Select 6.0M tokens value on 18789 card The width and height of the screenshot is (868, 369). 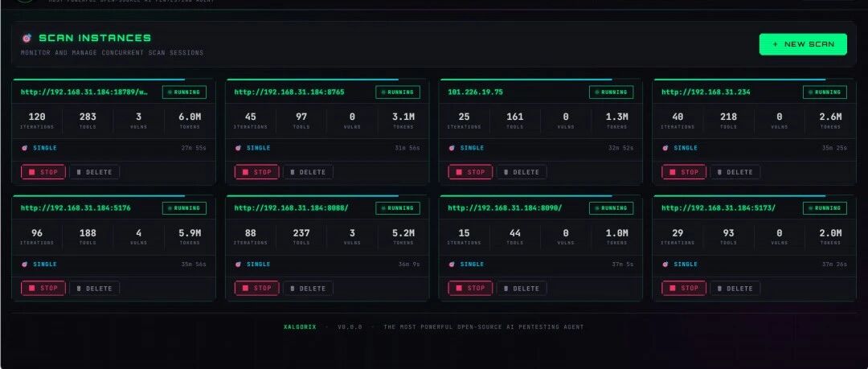click(x=190, y=117)
